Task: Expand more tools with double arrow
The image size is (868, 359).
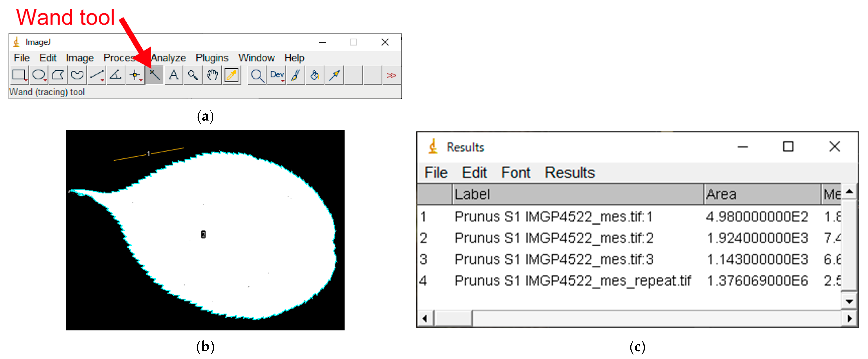Action: tap(391, 75)
